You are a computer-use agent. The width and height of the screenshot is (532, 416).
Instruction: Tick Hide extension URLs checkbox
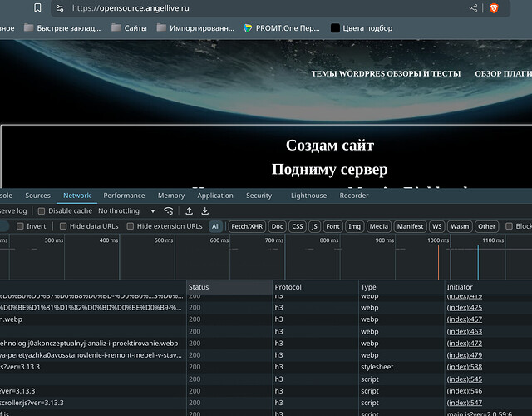131,226
